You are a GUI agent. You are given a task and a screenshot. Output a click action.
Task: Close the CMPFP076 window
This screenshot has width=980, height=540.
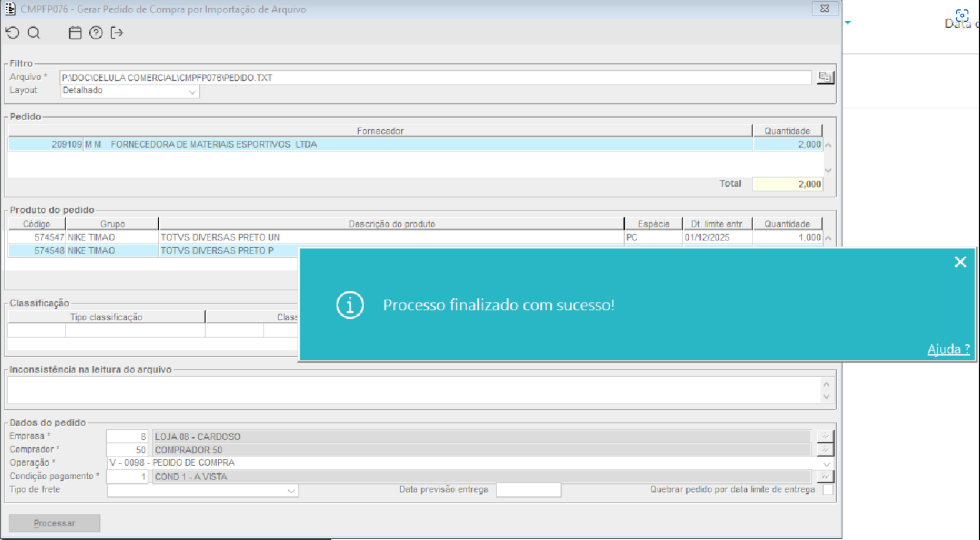(x=825, y=9)
